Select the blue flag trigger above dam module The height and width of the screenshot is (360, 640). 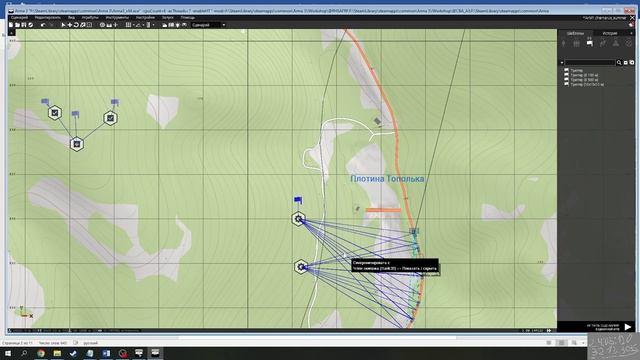click(x=298, y=200)
